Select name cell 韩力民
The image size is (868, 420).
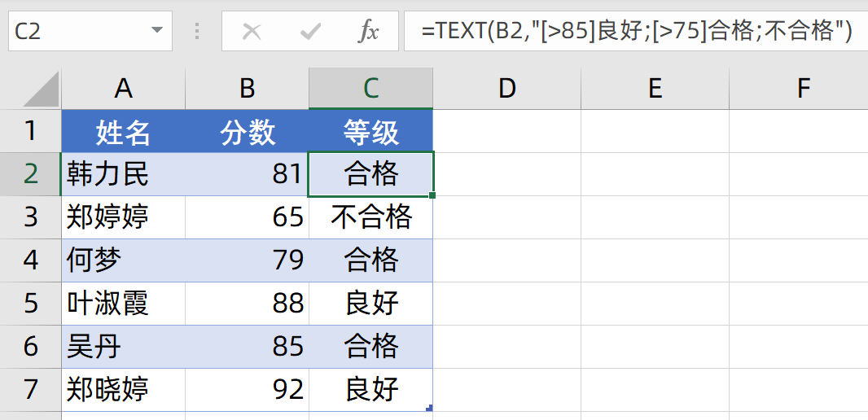[x=124, y=173]
